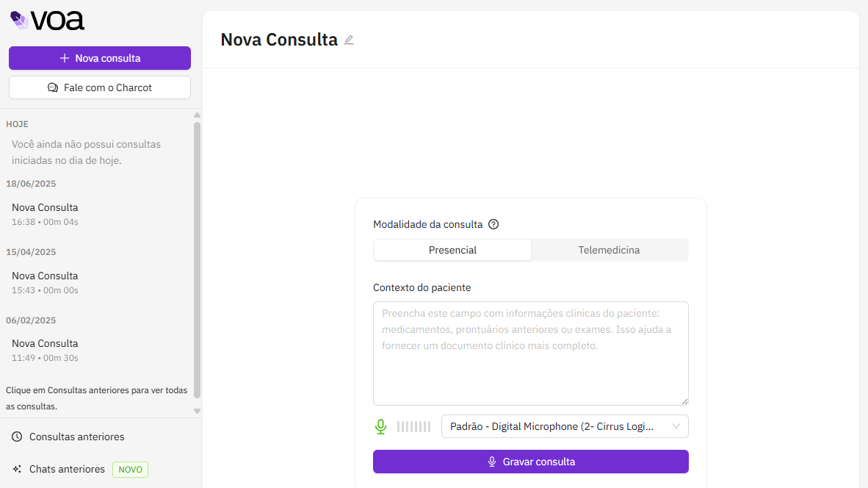Click the clock icon for Consultas anteriores
This screenshot has height=488, width=868.
click(x=17, y=437)
